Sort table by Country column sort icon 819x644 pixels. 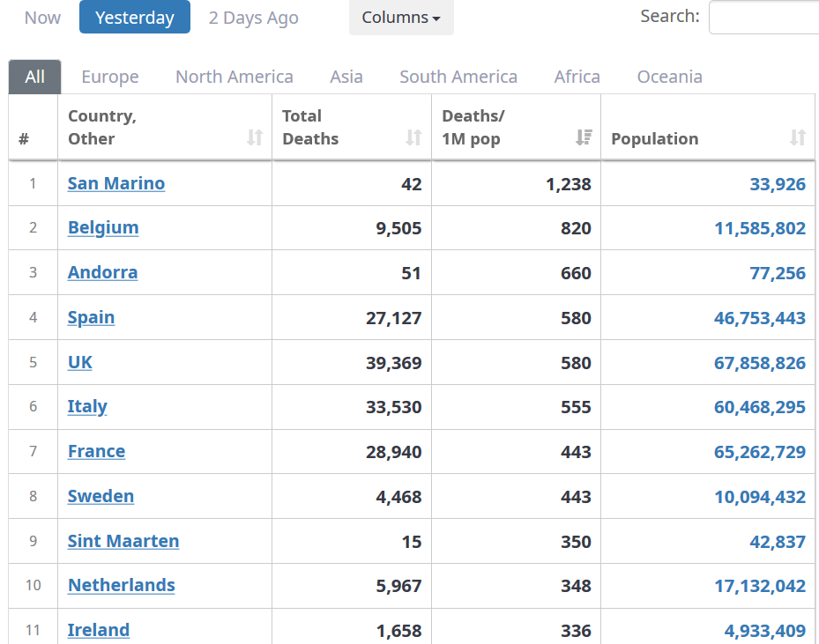(x=255, y=137)
